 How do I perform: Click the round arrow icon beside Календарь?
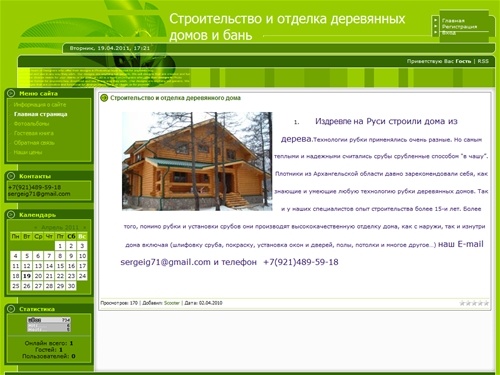(11, 215)
